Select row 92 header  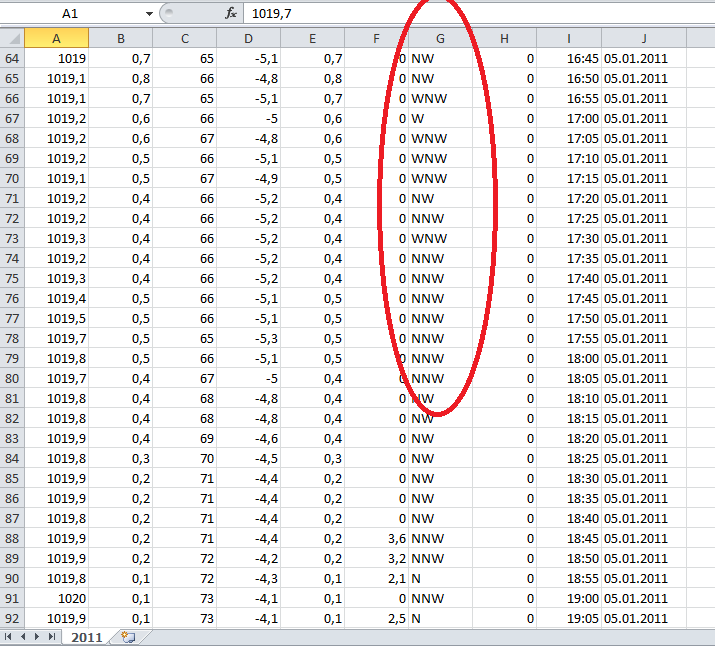point(12,619)
